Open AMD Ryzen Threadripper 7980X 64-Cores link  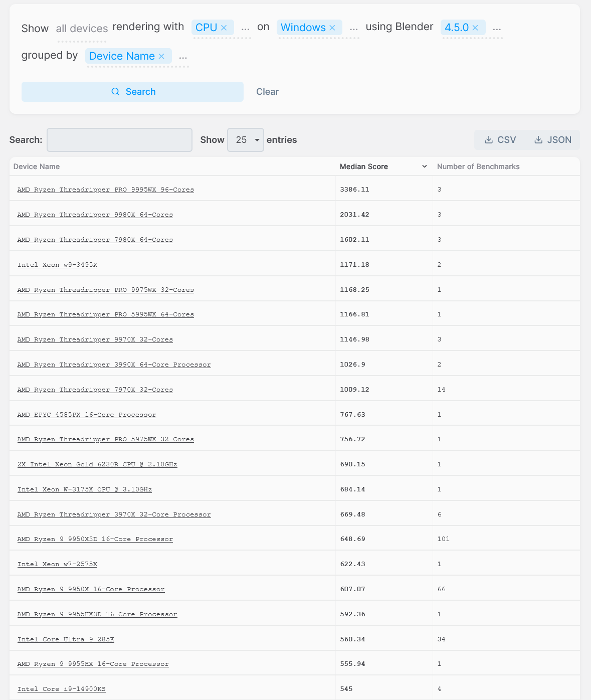[x=95, y=240]
